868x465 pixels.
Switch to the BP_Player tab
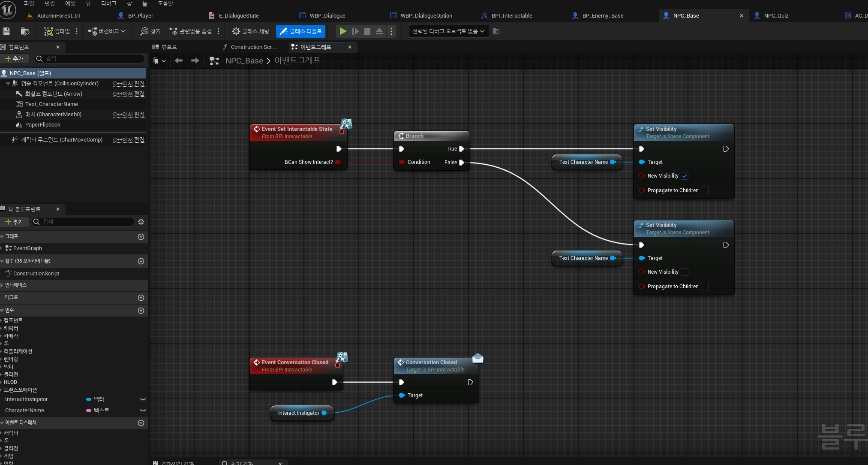pos(140,15)
